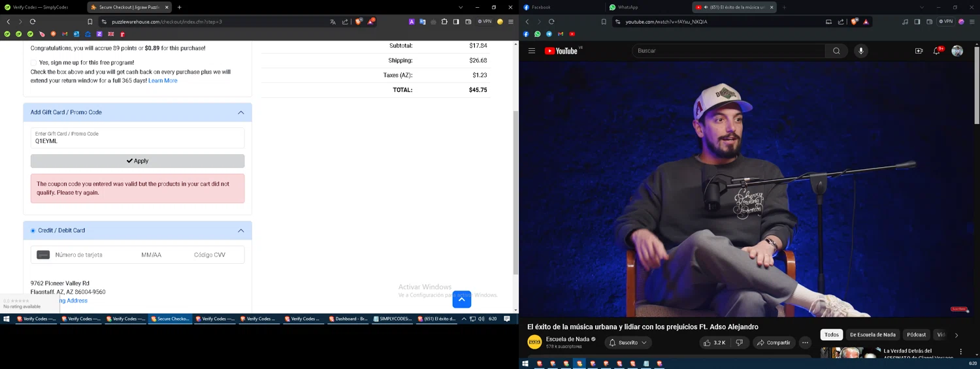
Task: Switch to Facebook browser tab
Action: [561, 7]
